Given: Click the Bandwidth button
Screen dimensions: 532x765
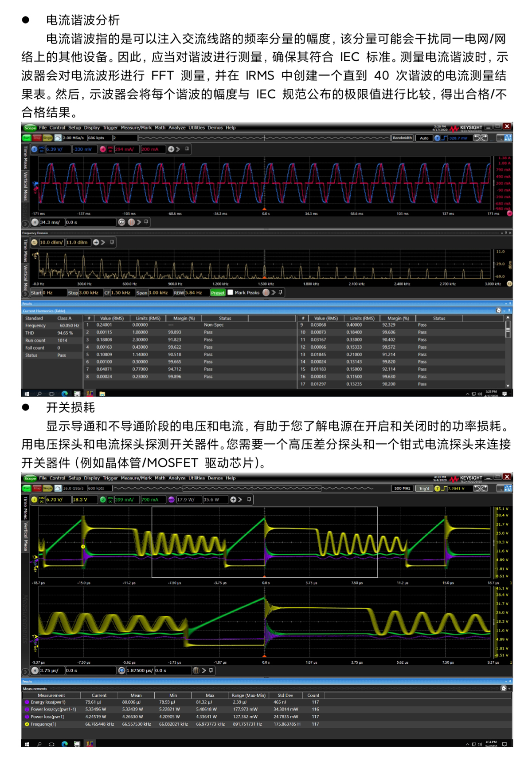Looking at the screenshot, I should pos(402,138).
